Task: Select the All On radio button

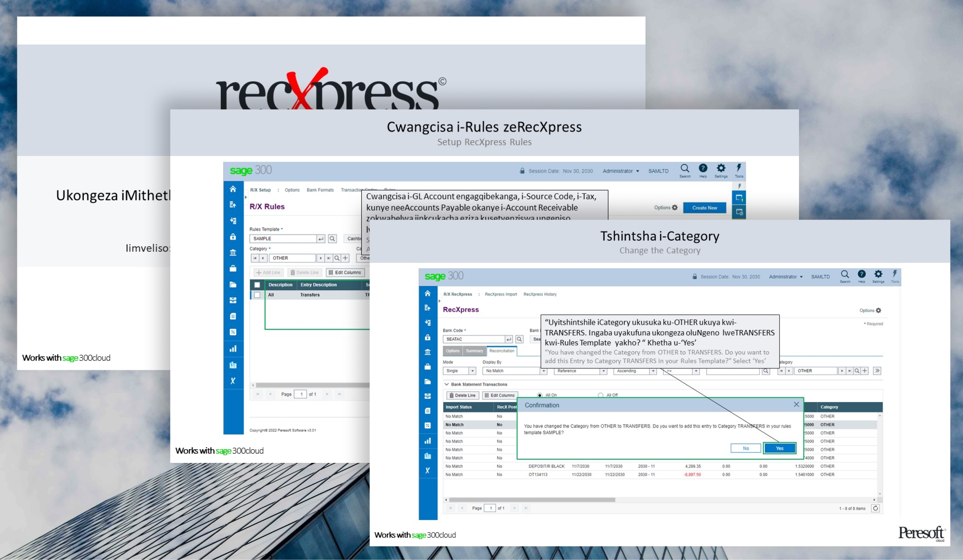Action: pyautogui.click(x=540, y=395)
